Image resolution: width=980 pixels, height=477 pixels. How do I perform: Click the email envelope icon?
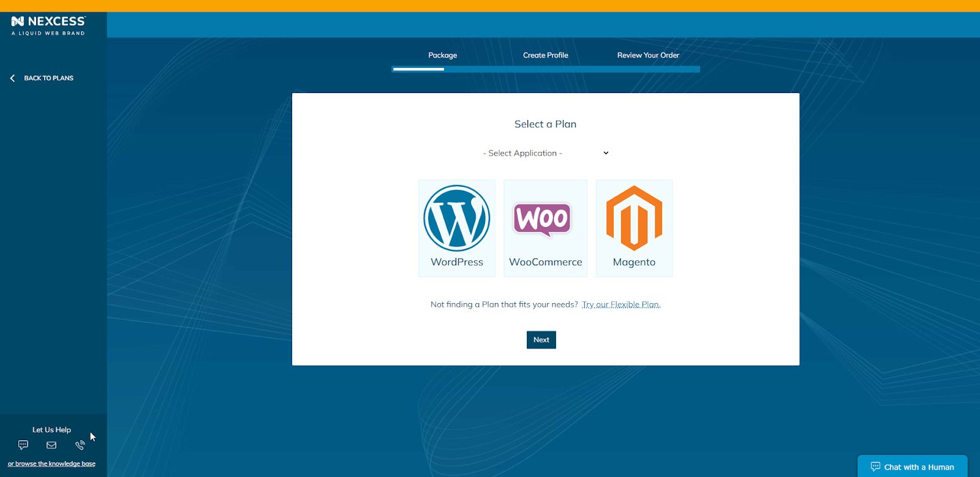coord(51,445)
